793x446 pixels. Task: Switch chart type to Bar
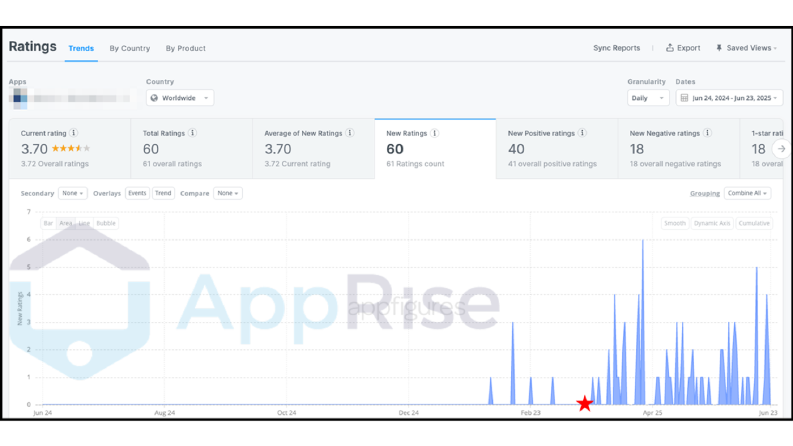(x=48, y=223)
